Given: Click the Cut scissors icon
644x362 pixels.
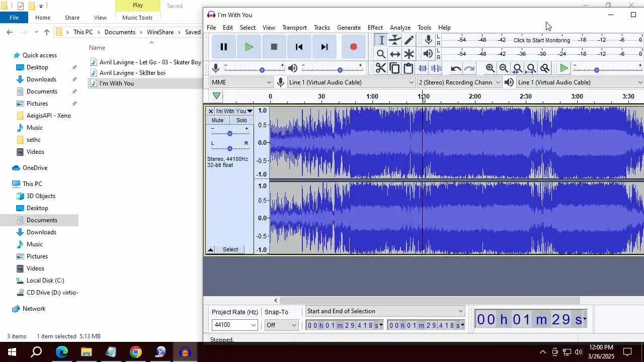Looking at the screenshot, I should point(381,68).
